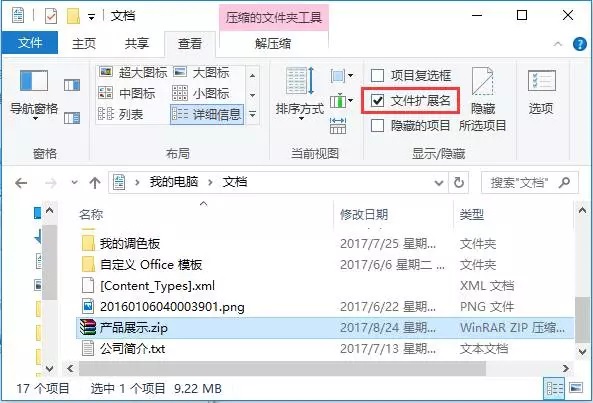Open recent locations dropdown next to forward arrow
The width and height of the screenshot is (593, 403).
tap(75, 183)
